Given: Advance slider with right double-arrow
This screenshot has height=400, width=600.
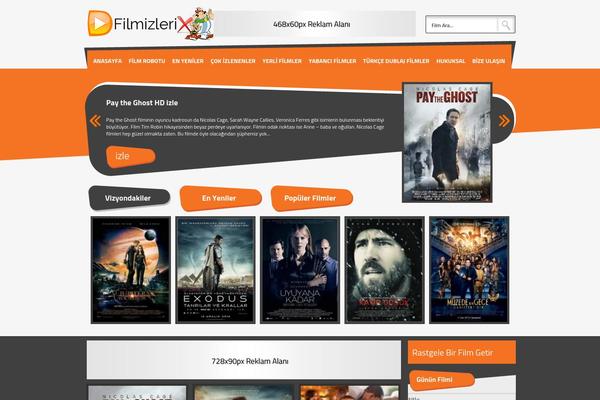Looking at the screenshot, I should (x=504, y=121).
